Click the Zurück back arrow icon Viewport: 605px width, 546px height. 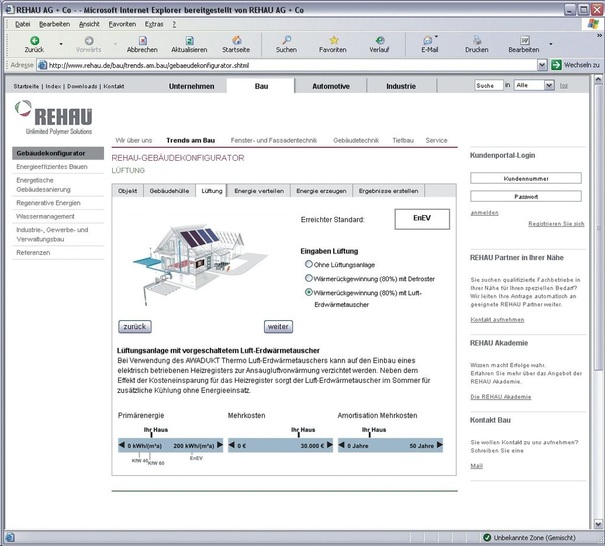tap(34, 41)
